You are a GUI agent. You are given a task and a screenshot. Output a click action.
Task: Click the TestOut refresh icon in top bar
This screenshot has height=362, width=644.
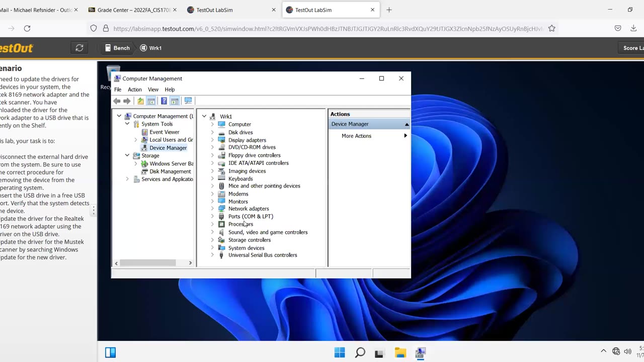(79, 48)
